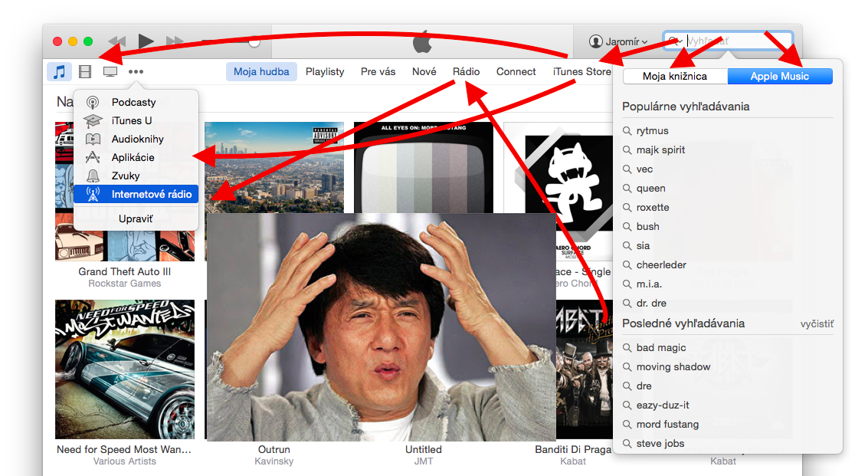
Task: Click the Untitled album title
Action: pos(424,449)
